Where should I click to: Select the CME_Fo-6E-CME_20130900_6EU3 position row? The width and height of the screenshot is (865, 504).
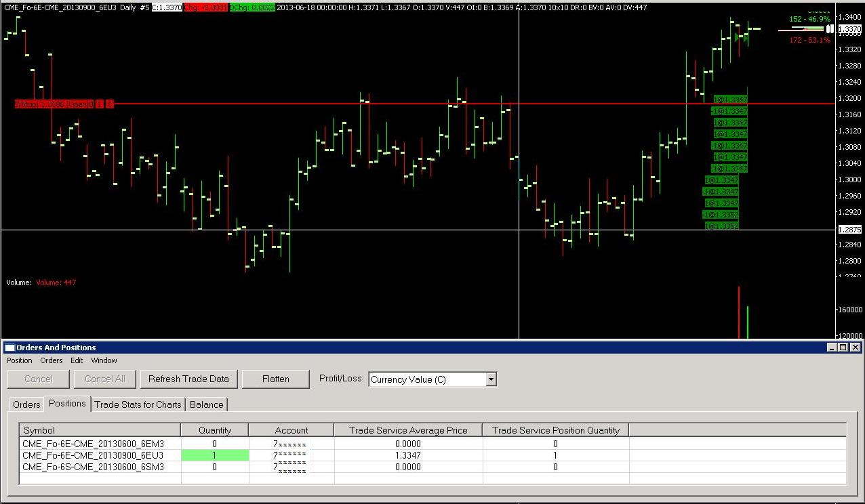pyautogui.click(x=433, y=455)
